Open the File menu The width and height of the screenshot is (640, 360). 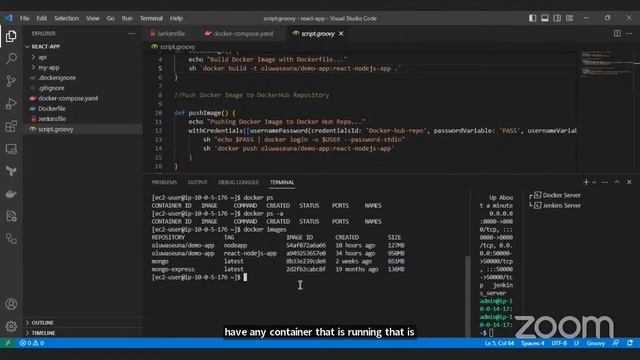(24, 18)
